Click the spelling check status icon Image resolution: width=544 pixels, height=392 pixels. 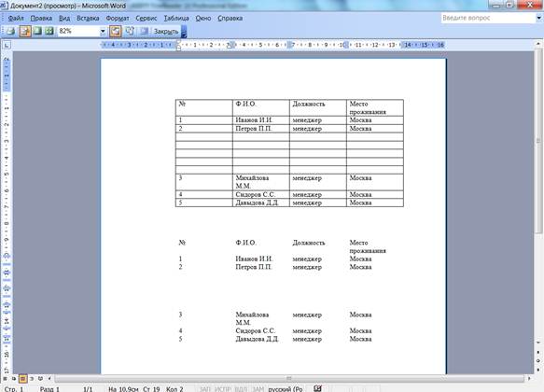317,388
